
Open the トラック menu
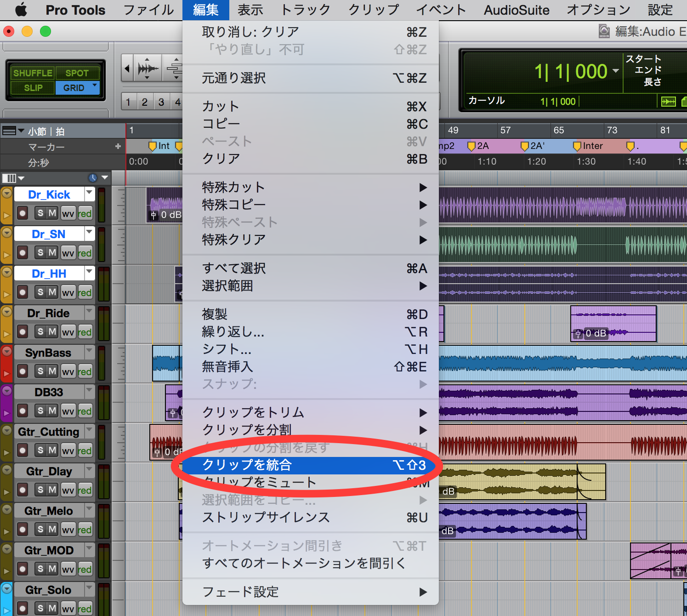click(x=306, y=10)
